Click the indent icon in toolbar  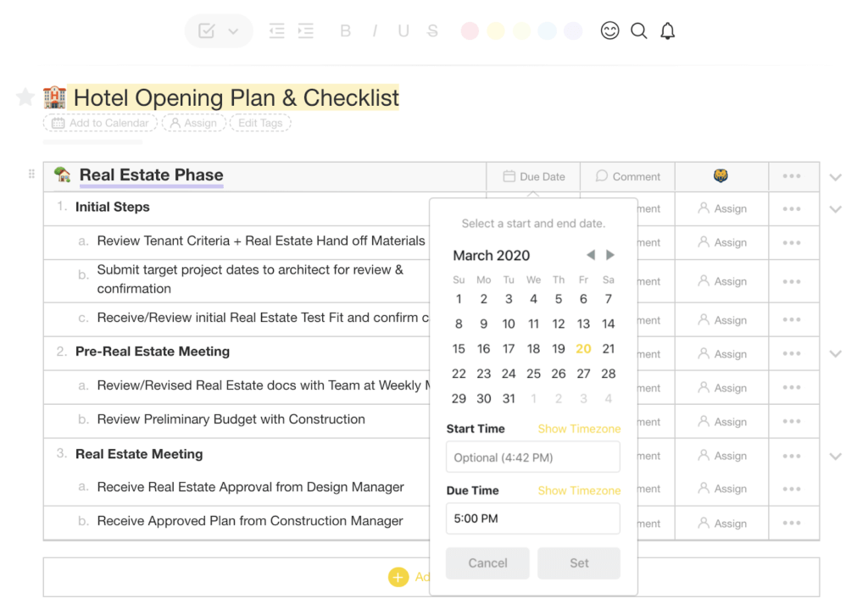[305, 31]
